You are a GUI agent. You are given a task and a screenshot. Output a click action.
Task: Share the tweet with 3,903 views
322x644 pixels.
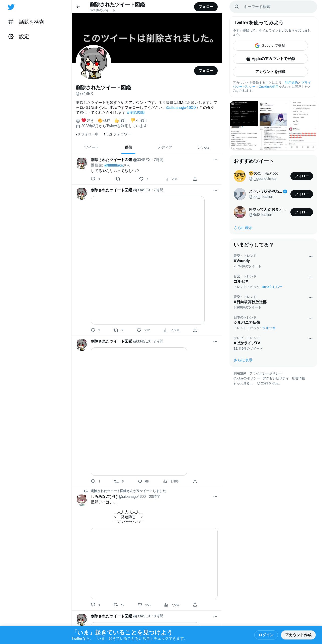pyautogui.click(x=195, y=481)
